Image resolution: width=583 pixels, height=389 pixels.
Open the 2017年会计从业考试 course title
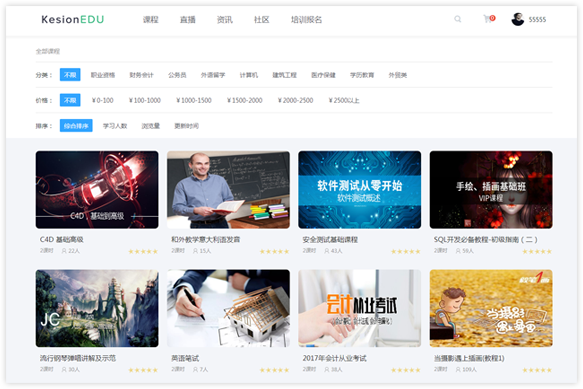pos(334,358)
